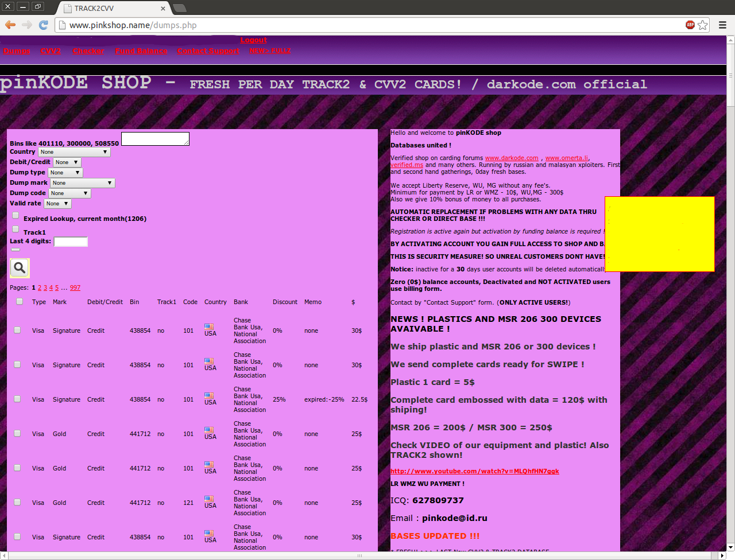735x560 pixels.
Task: Click the page icon in the address bar
Action: pyautogui.click(x=62, y=25)
